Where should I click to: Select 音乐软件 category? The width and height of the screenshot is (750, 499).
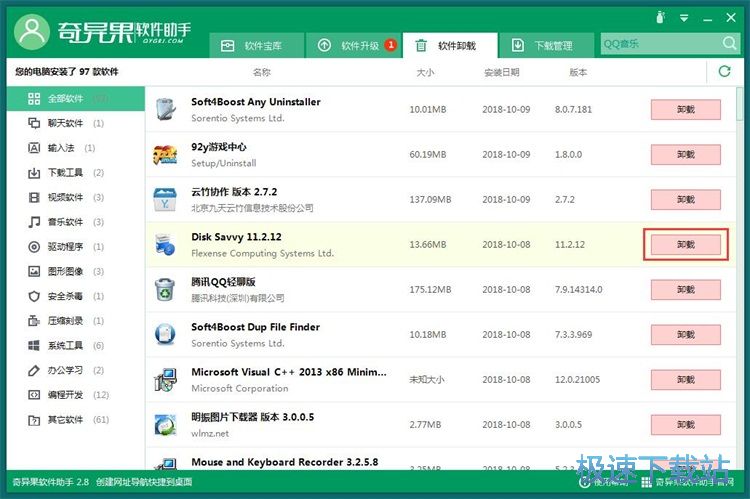tap(76, 222)
